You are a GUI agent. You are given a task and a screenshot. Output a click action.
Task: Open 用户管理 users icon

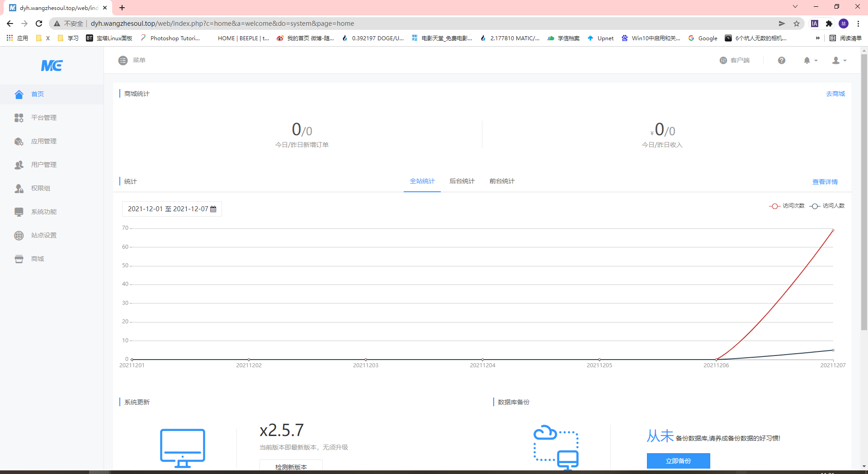pyautogui.click(x=19, y=165)
